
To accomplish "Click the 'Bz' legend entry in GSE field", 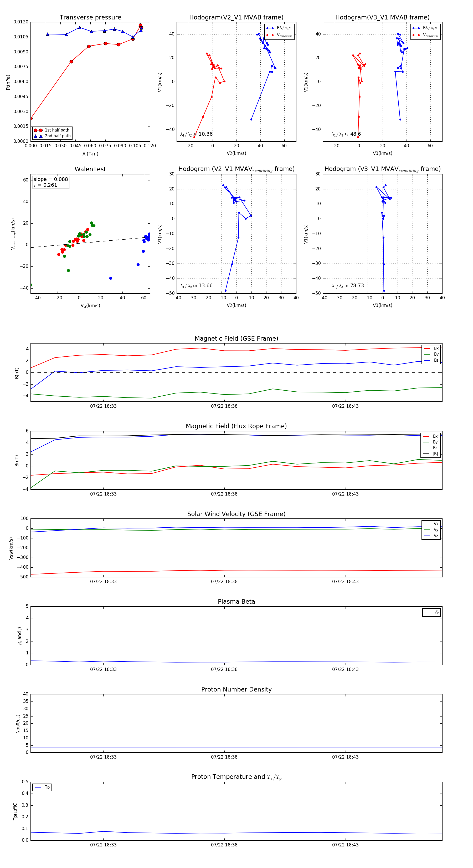I will tap(431, 361).
